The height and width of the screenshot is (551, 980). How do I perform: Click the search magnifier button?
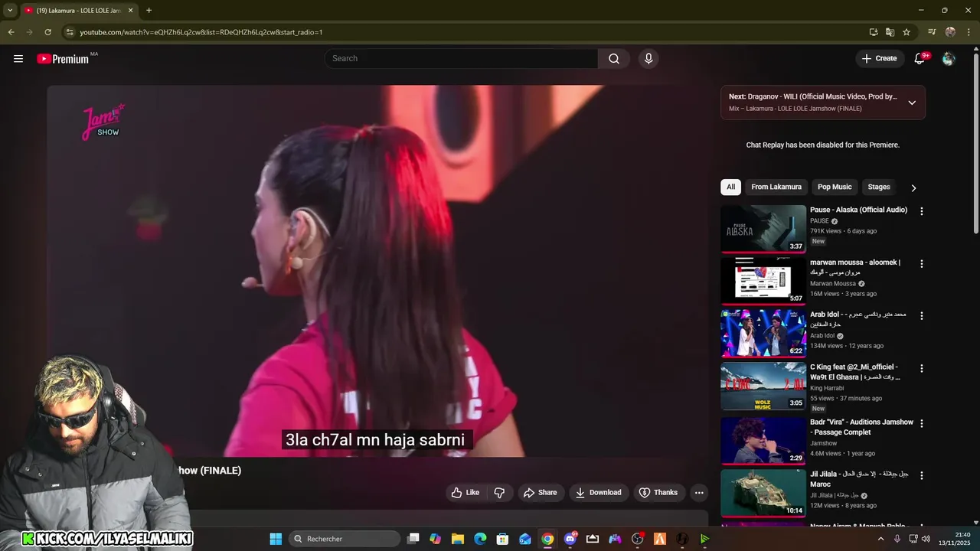[614, 59]
